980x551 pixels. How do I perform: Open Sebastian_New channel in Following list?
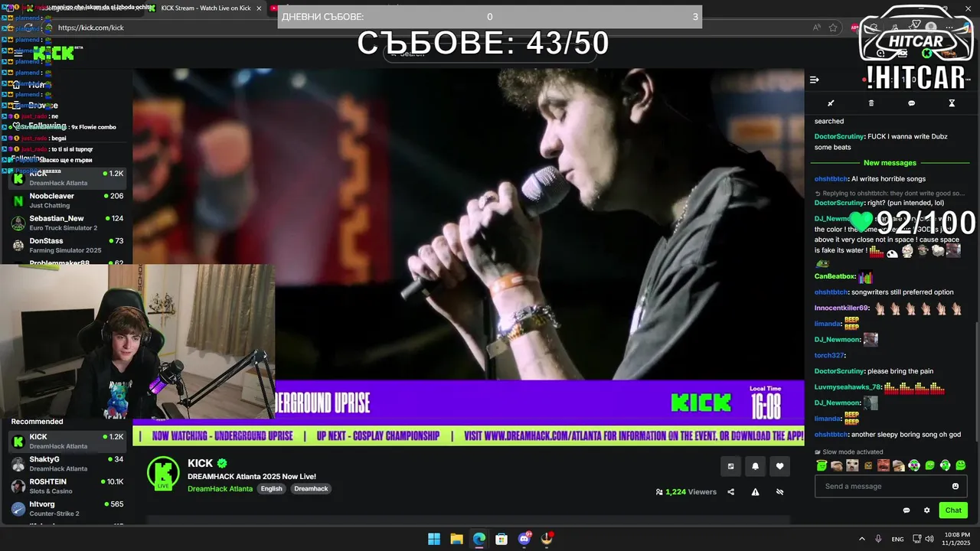point(67,223)
